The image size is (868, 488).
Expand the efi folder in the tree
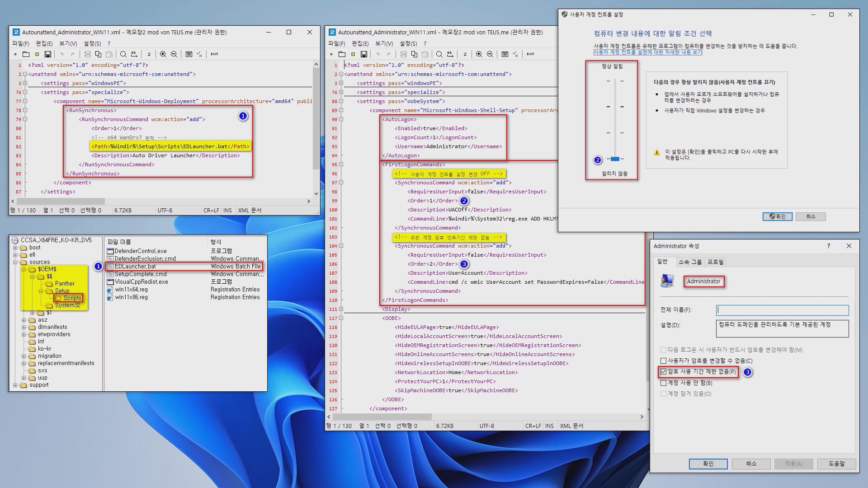pos(15,255)
